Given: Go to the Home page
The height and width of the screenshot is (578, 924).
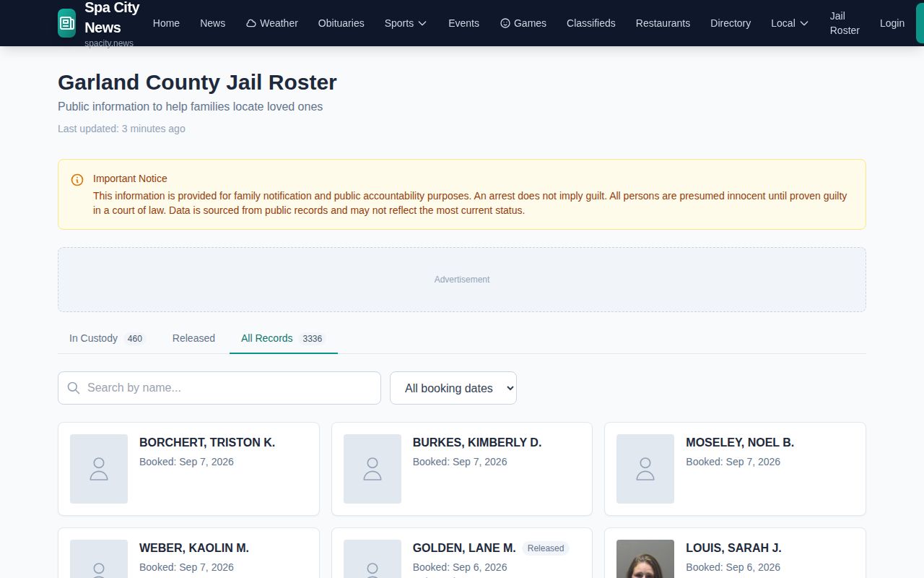Looking at the screenshot, I should click(x=166, y=23).
